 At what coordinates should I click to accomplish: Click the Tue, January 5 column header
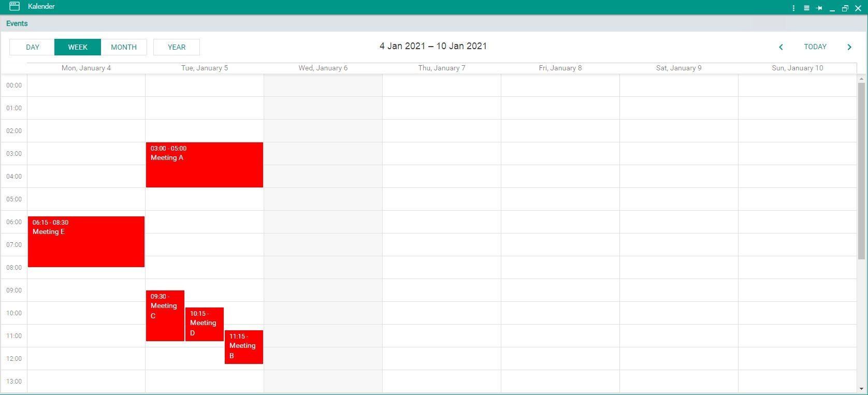click(x=205, y=68)
